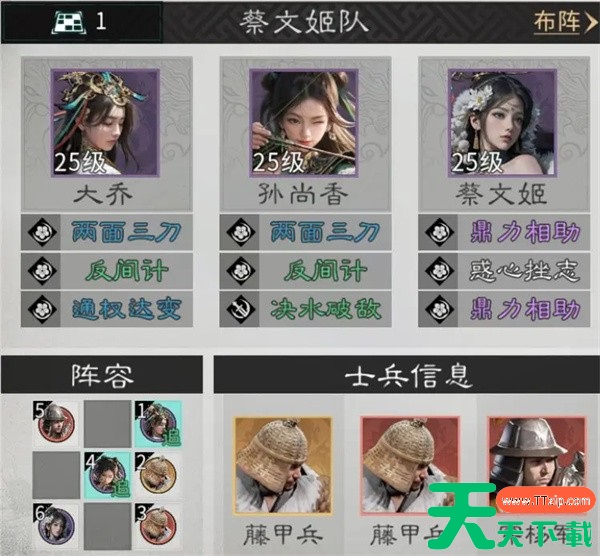
Task: Click the flower icon beside 大乔's 两面三刀
Action: click(42, 232)
